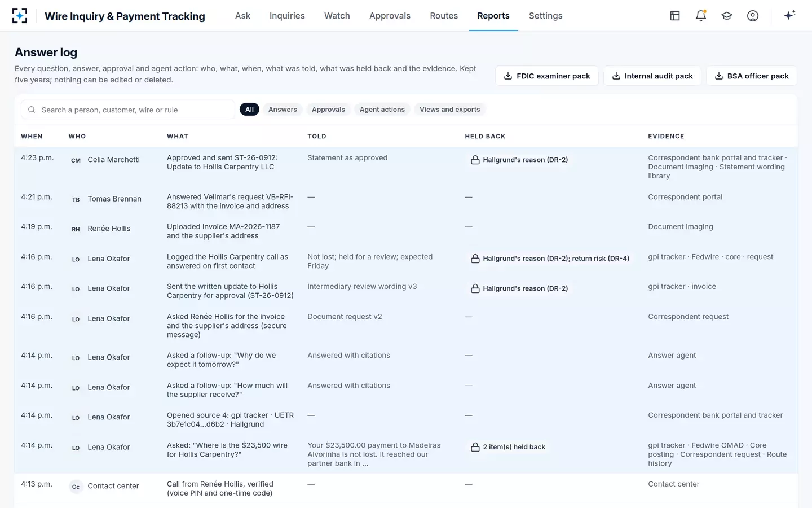Go to the Routes tab

point(444,16)
